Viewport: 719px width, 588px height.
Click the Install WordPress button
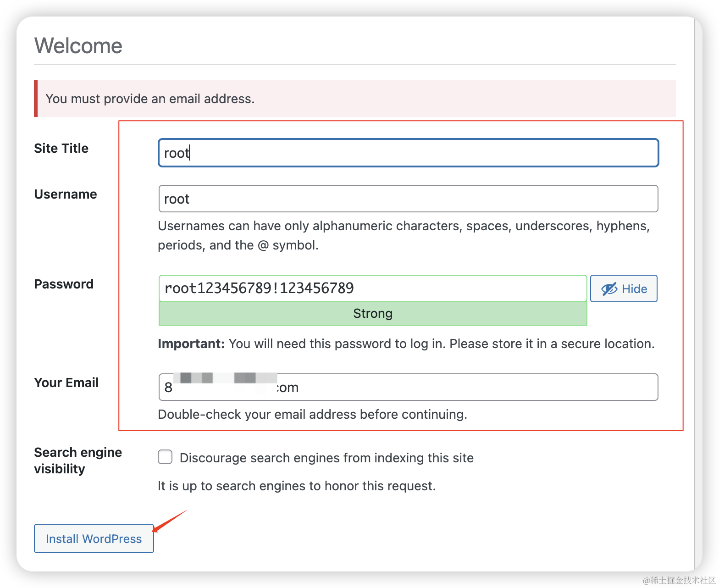pyautogui.click(x=94, y=538)
